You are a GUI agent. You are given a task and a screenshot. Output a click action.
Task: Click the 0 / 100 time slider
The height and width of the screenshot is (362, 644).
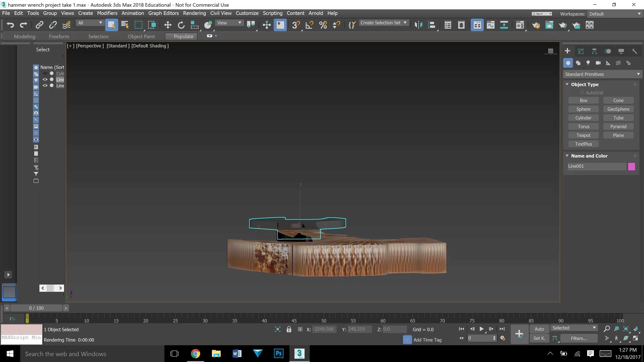click(36, 308)
